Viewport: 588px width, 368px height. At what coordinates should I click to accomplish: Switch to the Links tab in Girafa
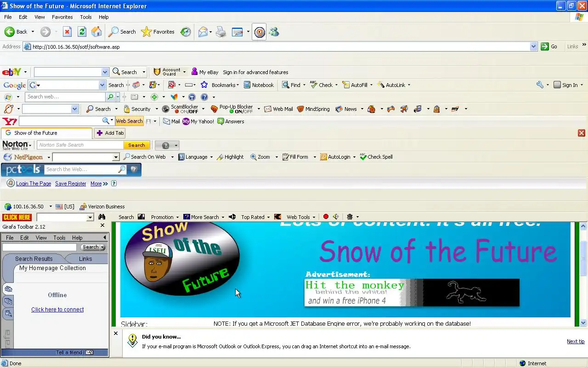[x=85, y=259]
